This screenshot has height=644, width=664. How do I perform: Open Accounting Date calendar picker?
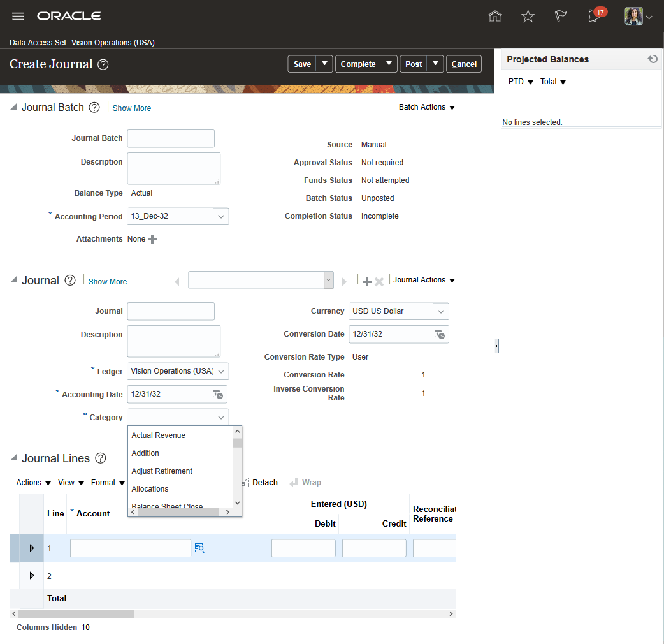click(218, 394)
